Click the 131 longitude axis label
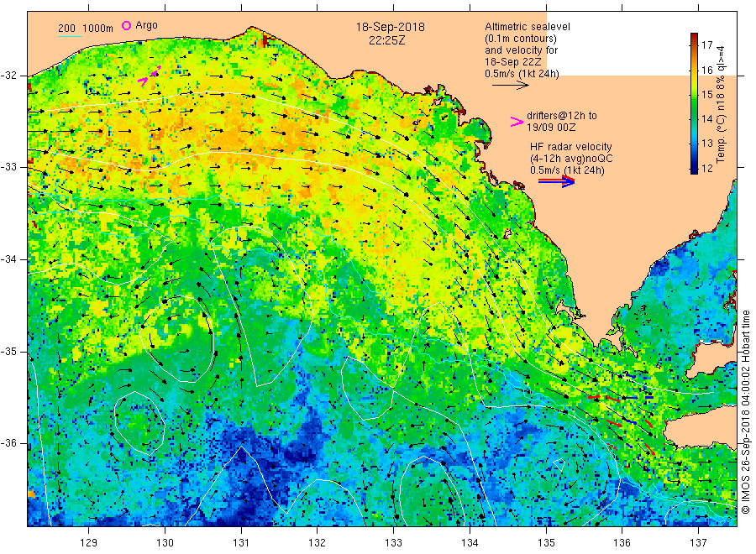The height and width of the screenshot is (554, 756). coord(241,543)
